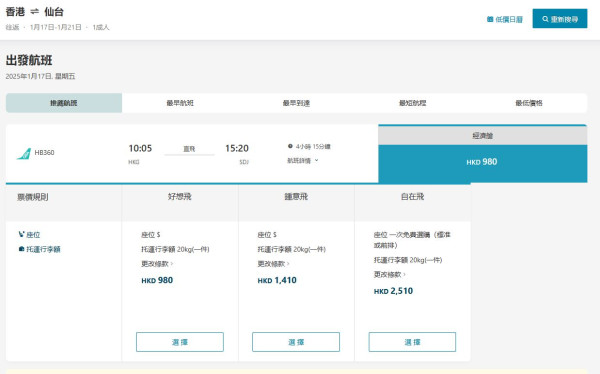The height and width of the screenshot is (374, 600).
Task: Click the 4小時 15分鐘 duration text
Action: 313,146
